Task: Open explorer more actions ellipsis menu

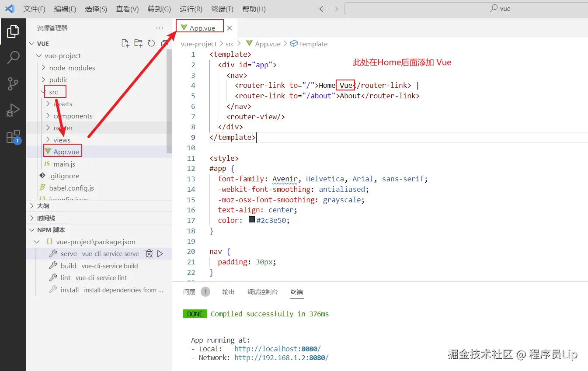Action: (160, 28)
